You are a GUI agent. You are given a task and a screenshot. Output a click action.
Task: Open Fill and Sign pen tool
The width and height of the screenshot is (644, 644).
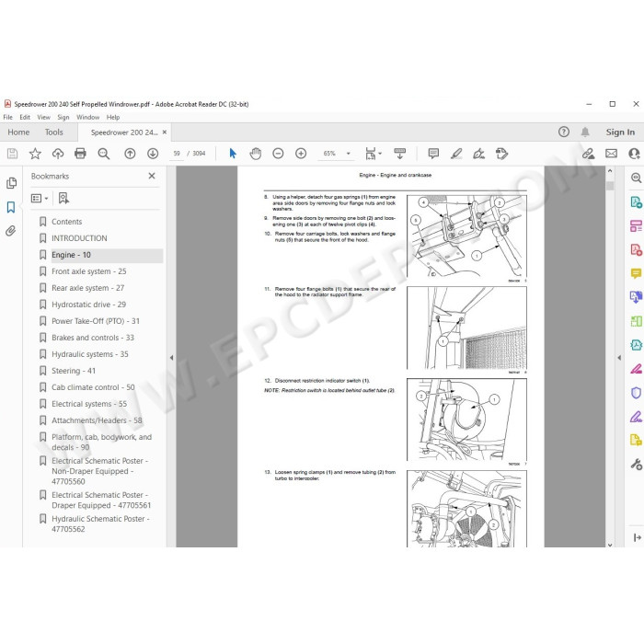(636, 417)
